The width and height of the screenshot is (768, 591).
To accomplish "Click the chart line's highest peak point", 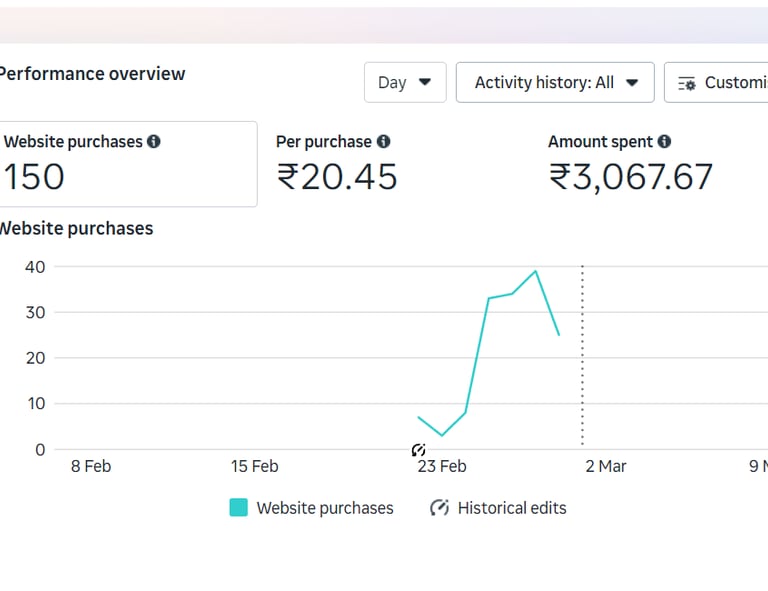I will 536,271.
